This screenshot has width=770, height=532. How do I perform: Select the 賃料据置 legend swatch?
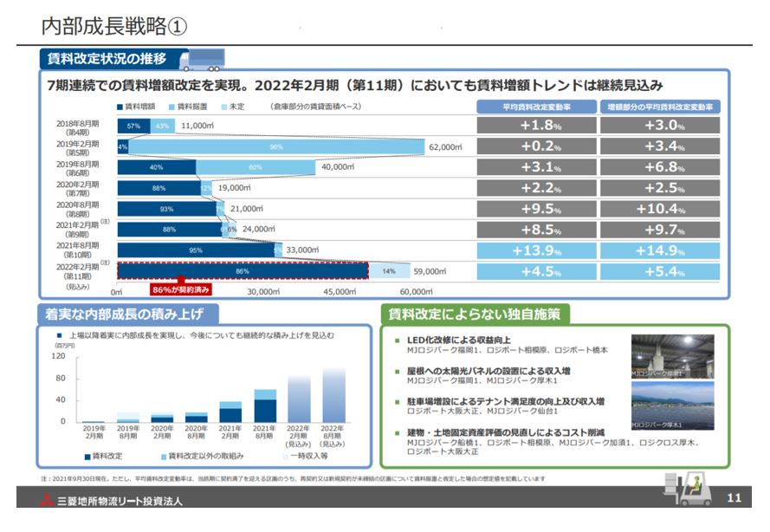coord(171,106)
